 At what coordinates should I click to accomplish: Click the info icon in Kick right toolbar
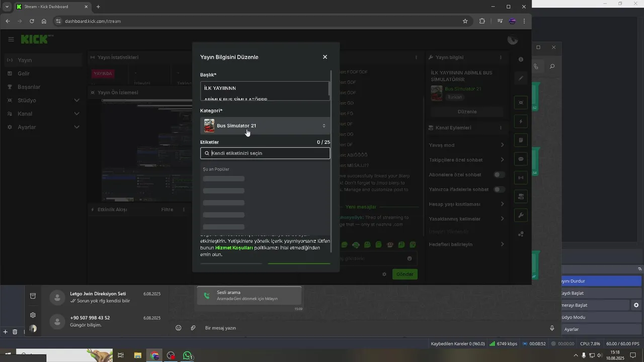coord(521,59)
